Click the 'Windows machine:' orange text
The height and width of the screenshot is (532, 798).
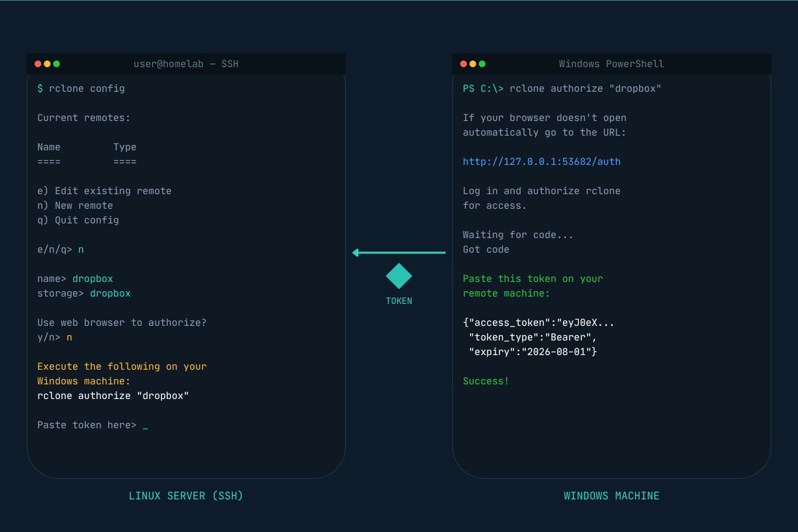(84, 381)
